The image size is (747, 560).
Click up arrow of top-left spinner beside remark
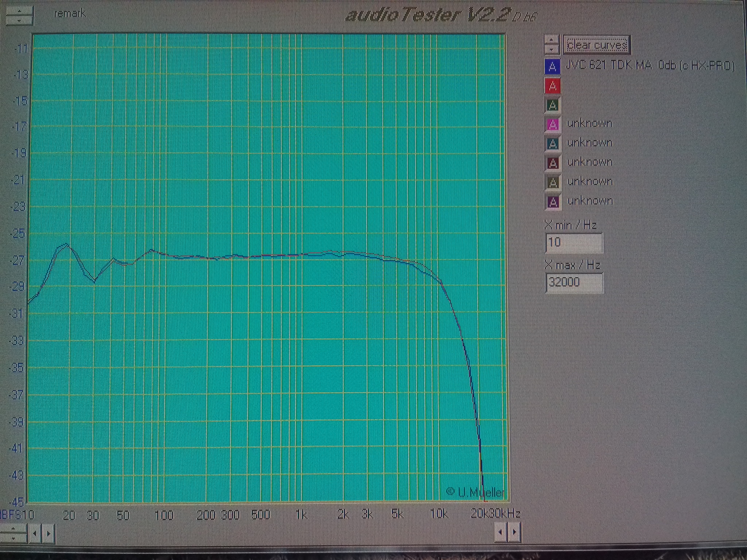pyautogui.click(x=19, y=11)
